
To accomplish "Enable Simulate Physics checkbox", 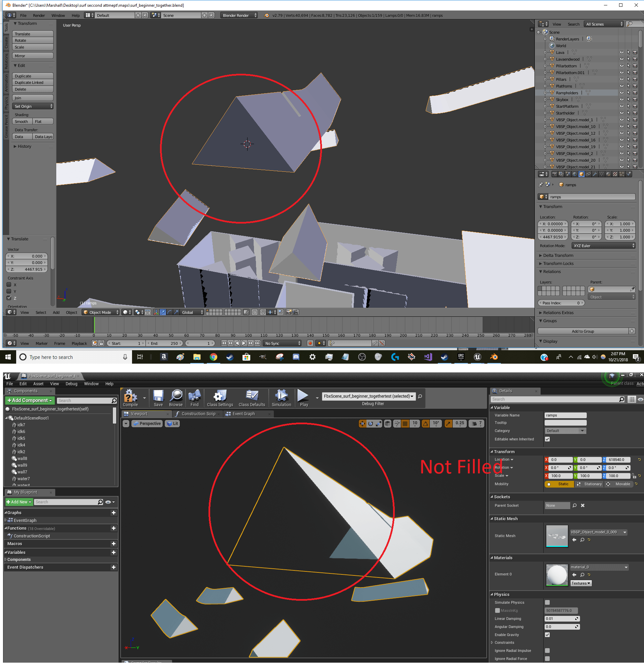I will pyautogui.click(x=547, y=602).
